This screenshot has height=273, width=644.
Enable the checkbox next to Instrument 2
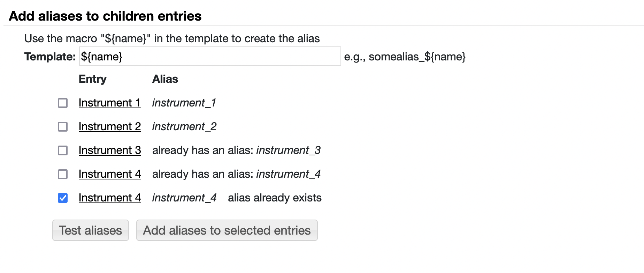pyautogui.click(x=63, y=127)
